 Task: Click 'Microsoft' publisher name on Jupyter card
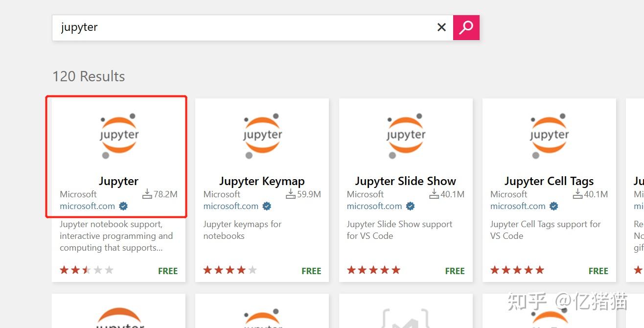(x=78, y=194)
